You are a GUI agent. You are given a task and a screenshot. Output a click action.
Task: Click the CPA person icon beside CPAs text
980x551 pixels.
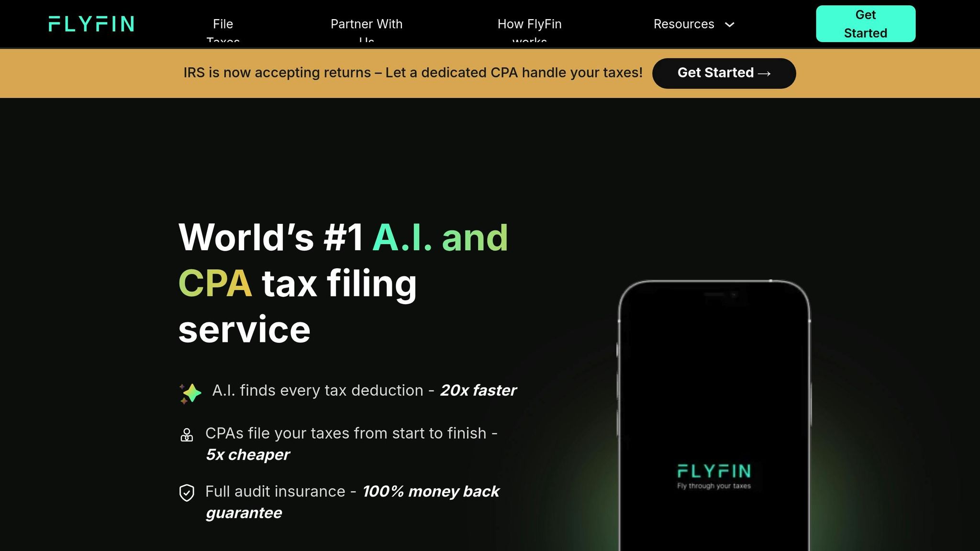(187, 435)
